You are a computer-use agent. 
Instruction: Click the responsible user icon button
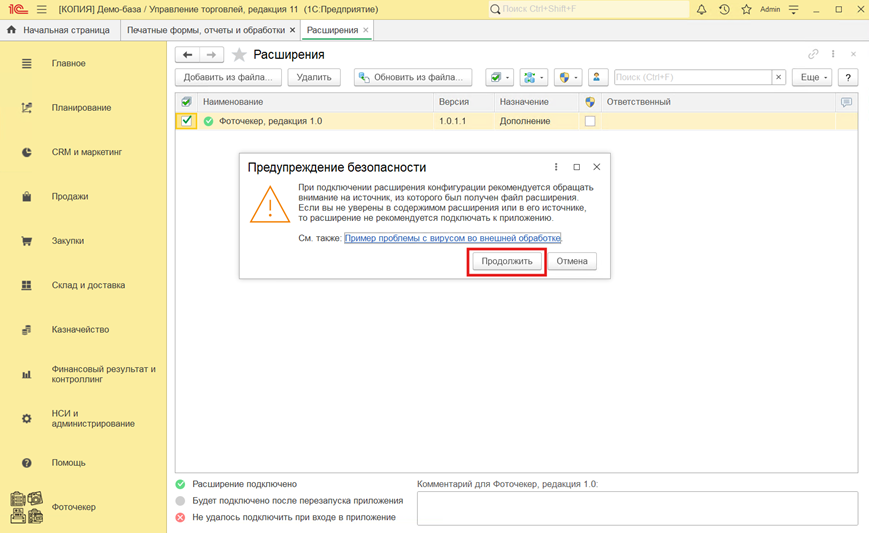click(597, 77)
